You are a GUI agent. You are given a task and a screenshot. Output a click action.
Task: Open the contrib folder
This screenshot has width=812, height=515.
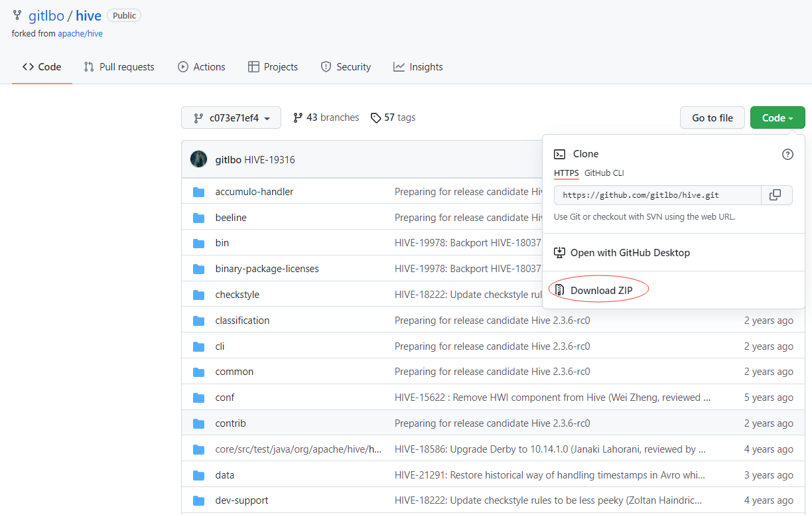230,423
